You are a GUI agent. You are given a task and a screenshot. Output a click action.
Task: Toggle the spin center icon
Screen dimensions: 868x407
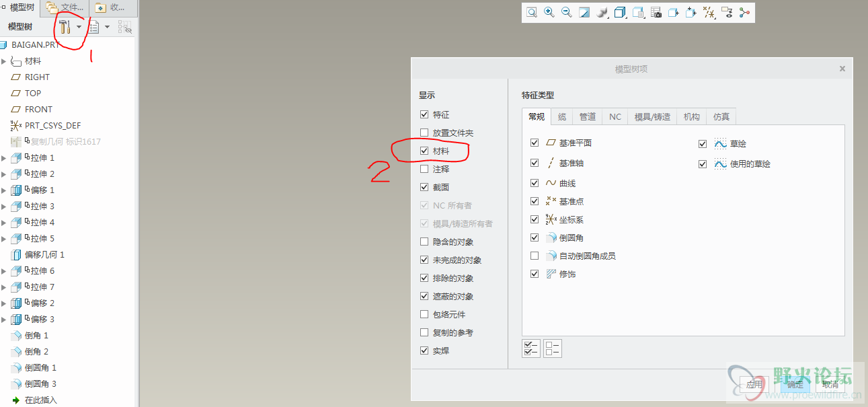pos(744,13)
